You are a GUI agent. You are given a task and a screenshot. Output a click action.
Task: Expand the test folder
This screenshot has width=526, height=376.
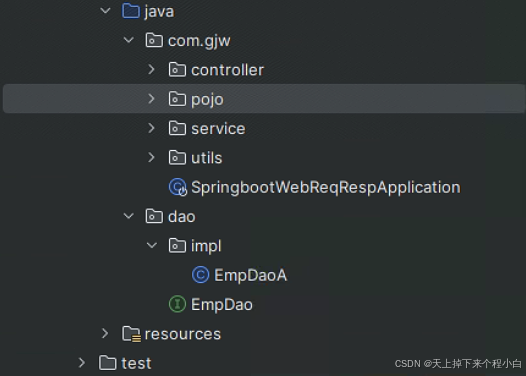[82, 363]
